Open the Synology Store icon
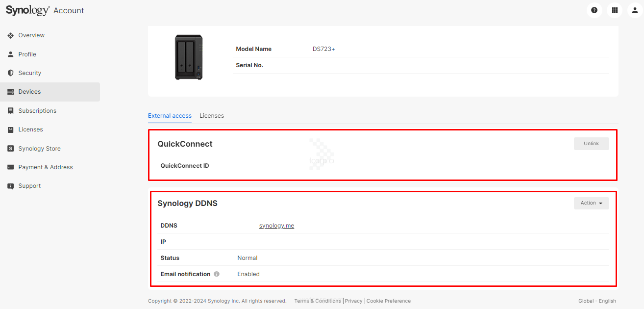 coord(11,148)
